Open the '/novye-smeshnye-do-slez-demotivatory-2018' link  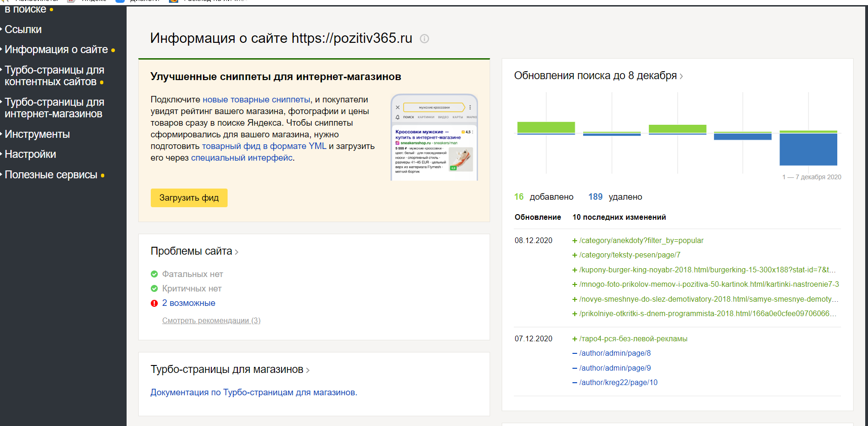709,299
